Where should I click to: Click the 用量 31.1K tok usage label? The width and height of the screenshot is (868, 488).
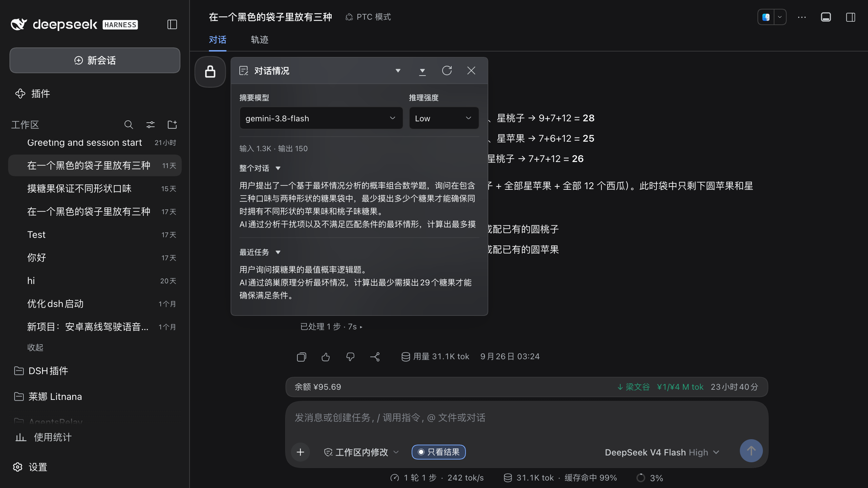pyautogui.click(x=435, y=357)
